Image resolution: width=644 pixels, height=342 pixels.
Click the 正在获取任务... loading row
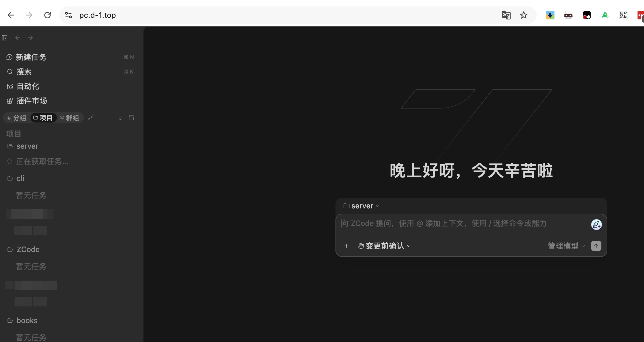tap(70, 161)
